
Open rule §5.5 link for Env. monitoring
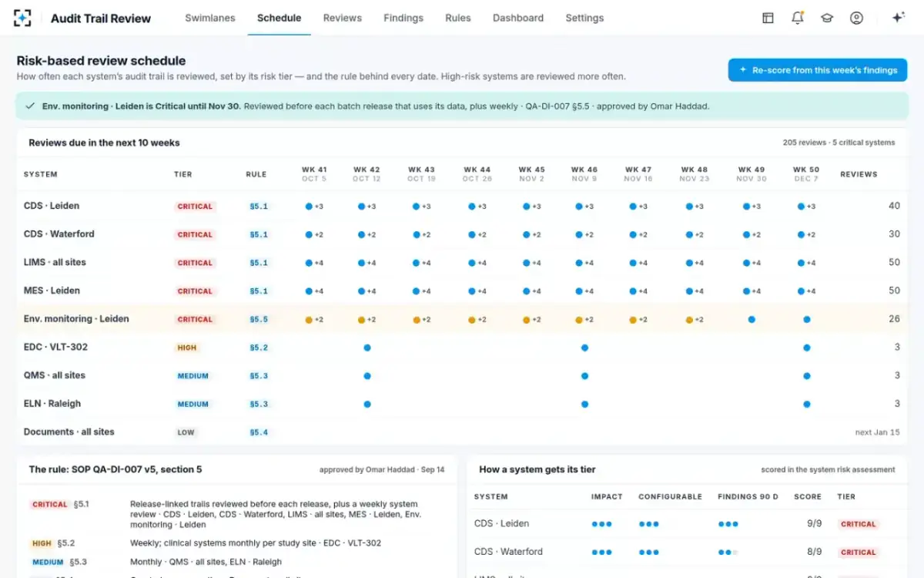pyautogui.click(x=259, y=319)
